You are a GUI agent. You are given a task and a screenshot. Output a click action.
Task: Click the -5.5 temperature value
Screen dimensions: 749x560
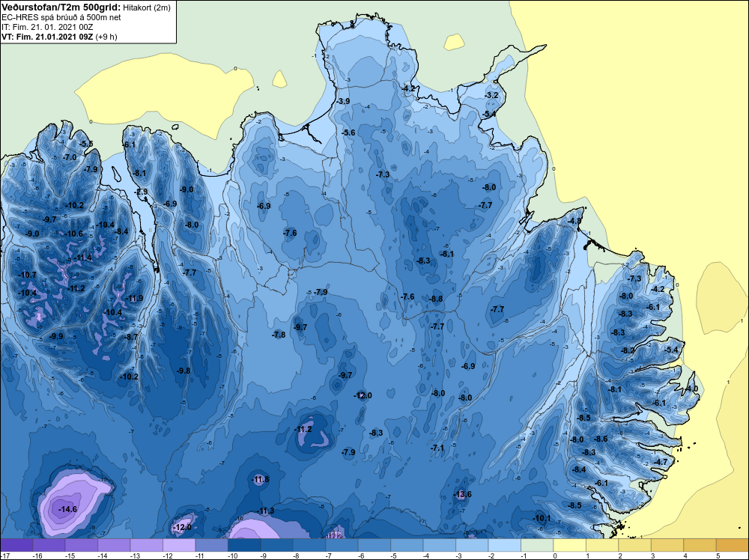86,144
